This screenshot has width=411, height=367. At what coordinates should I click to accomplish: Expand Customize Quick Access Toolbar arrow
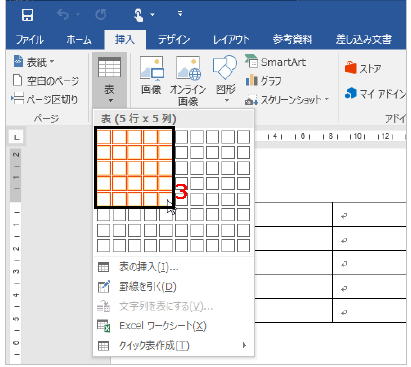pyautogui.click(x=180, y=14)
